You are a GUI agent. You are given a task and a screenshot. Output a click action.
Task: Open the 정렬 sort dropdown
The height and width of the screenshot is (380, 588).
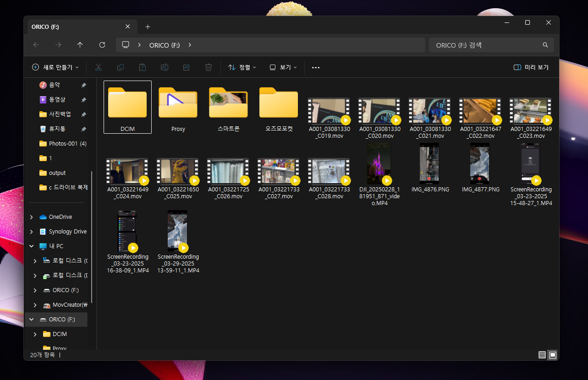242,67
